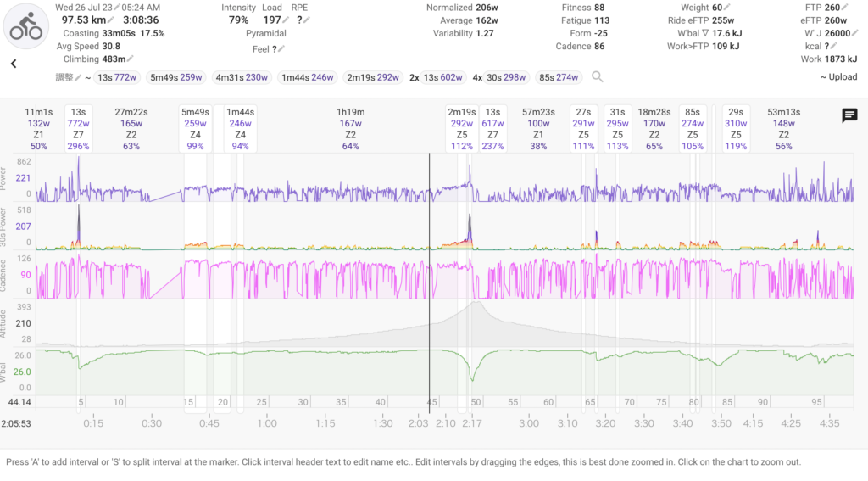868x481 pixels.
Task: Edit the Feel rating pencil icon
Action: click(x=281, y=49)
